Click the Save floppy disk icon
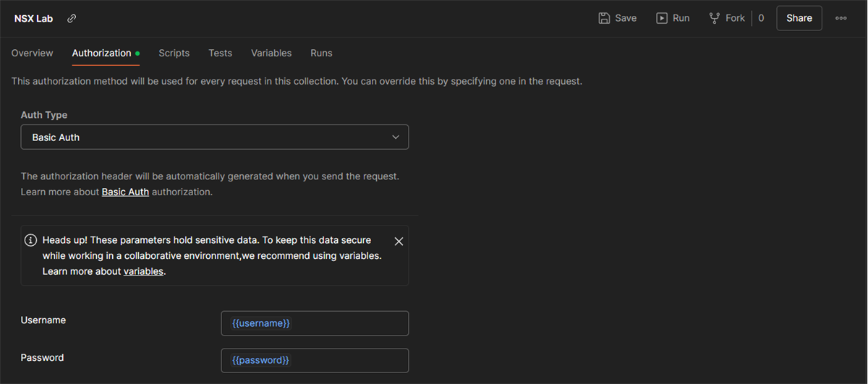This screenshot has width=868, height=384. click(605, 18)
